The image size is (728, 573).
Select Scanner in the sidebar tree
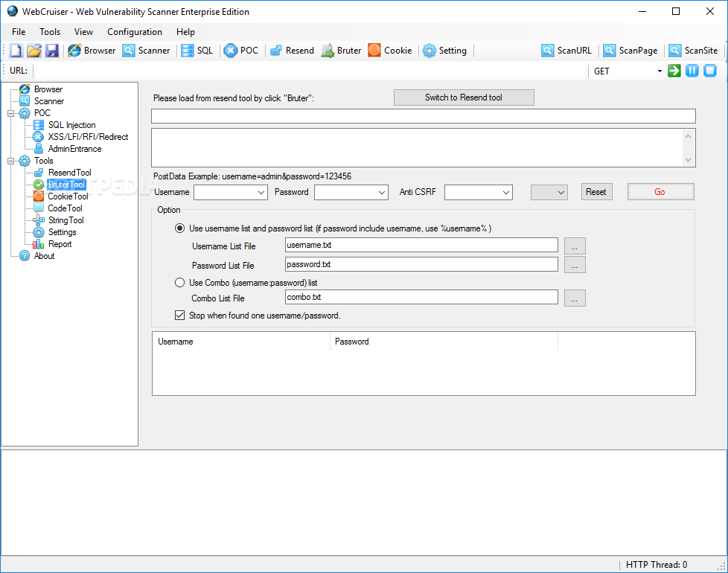point(48,101)
